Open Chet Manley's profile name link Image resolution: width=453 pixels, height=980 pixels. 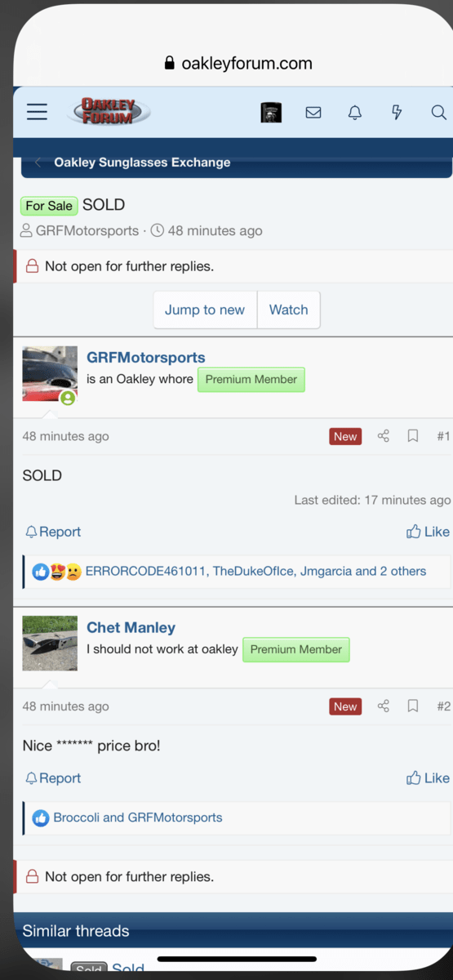pos(131,627)
